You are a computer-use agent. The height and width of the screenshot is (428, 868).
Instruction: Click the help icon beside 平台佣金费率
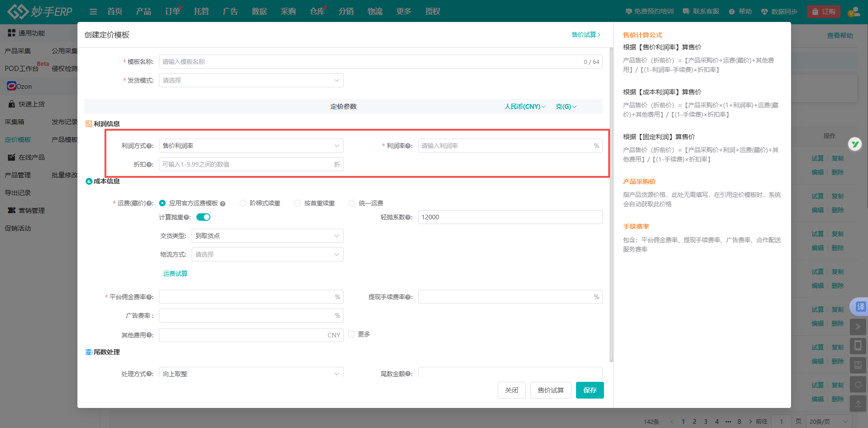point(149,297)
